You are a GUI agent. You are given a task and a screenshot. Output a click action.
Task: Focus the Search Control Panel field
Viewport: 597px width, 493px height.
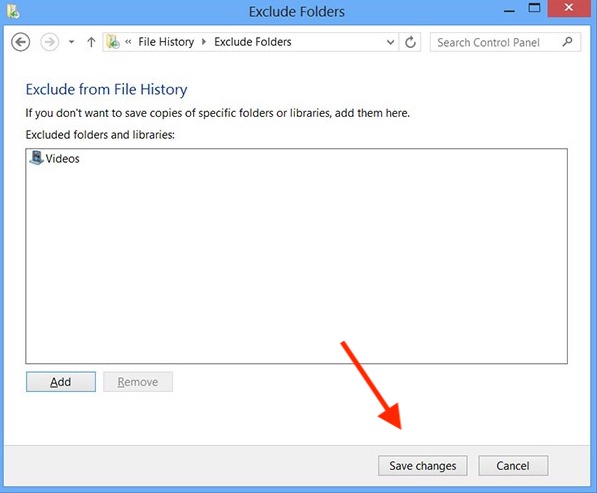click(x=505, y=42)
